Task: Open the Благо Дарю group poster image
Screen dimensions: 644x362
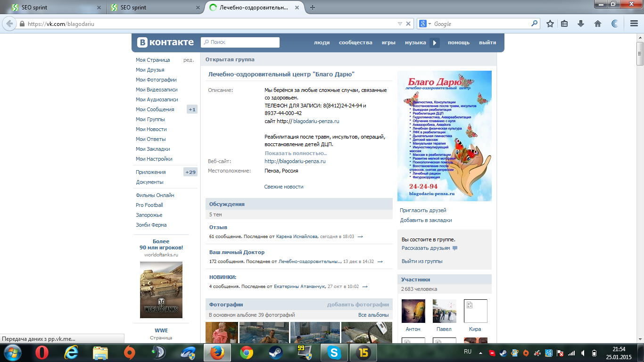Action: coord(445,136)
